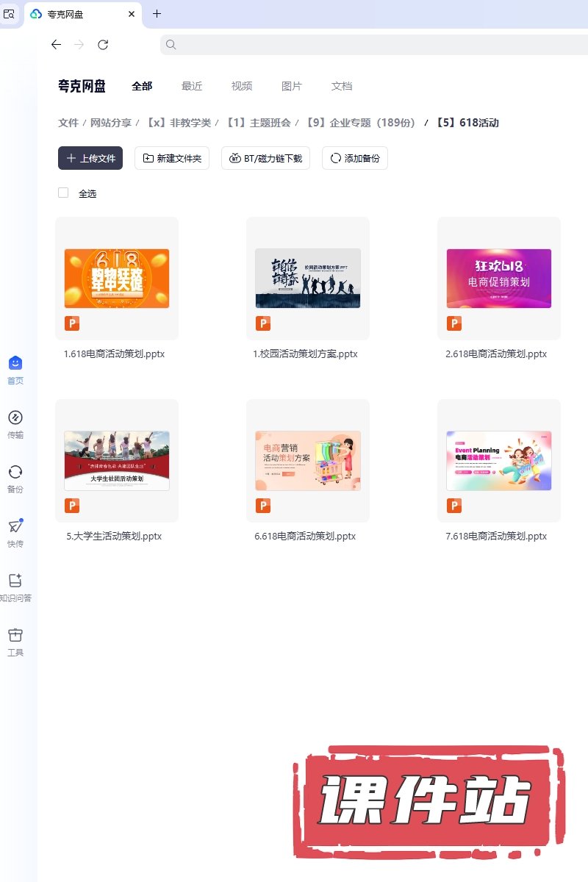Click the browser refresh icon

coord(103,45)
